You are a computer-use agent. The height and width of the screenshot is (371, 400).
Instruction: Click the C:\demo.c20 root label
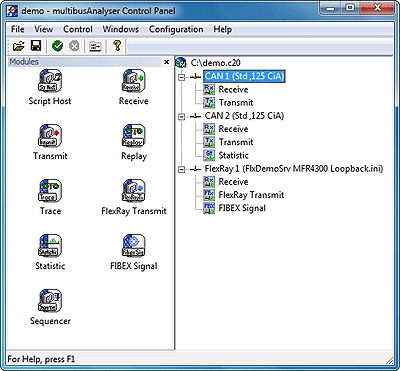[216, 63]
